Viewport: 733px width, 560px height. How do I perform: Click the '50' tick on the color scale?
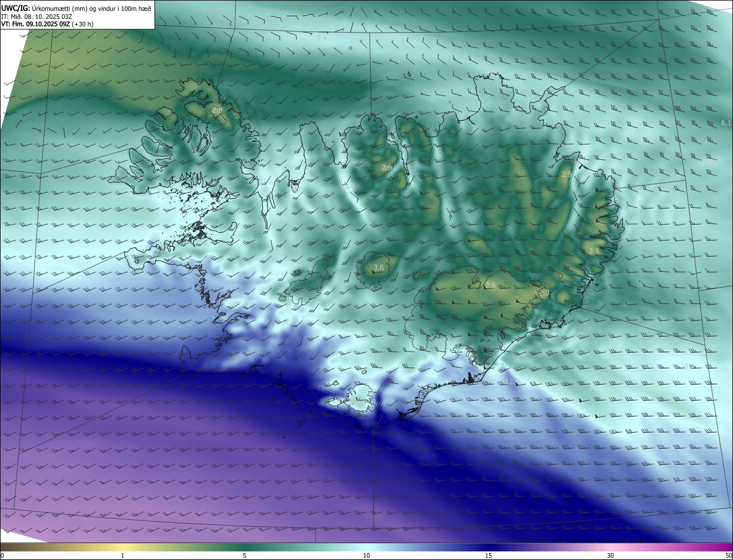tap(728, 555)
